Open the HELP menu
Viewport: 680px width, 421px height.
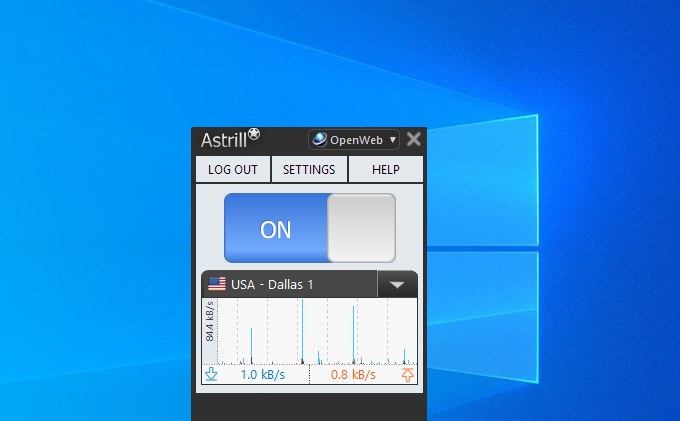click(x=385, y=170)
